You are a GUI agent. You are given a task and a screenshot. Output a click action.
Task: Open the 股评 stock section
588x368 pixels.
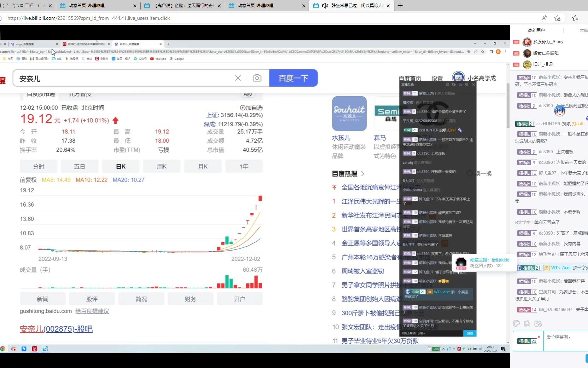92,299
